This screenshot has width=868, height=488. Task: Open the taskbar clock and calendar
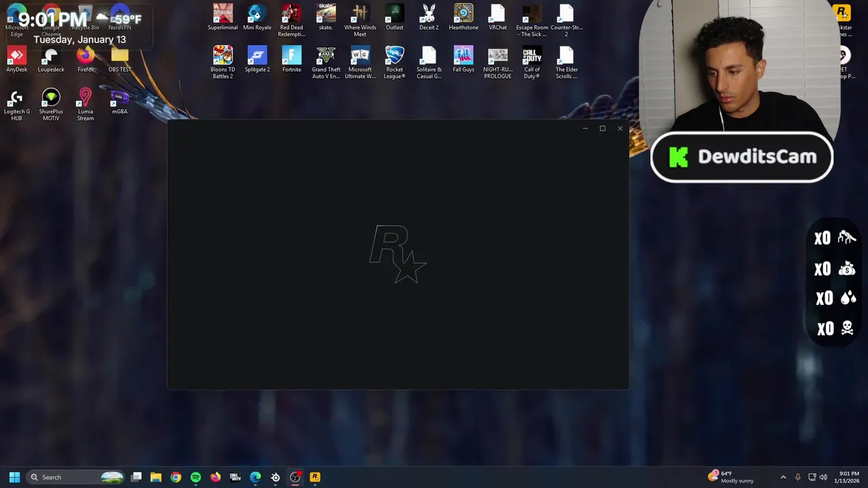(x=848, y=477)
